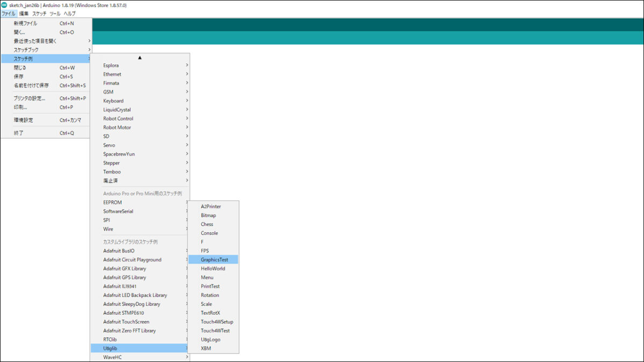Viewport: 644px width, 362px height.
Task: Open the HelloWorld example sketch
Action: (x=213, y=269)
